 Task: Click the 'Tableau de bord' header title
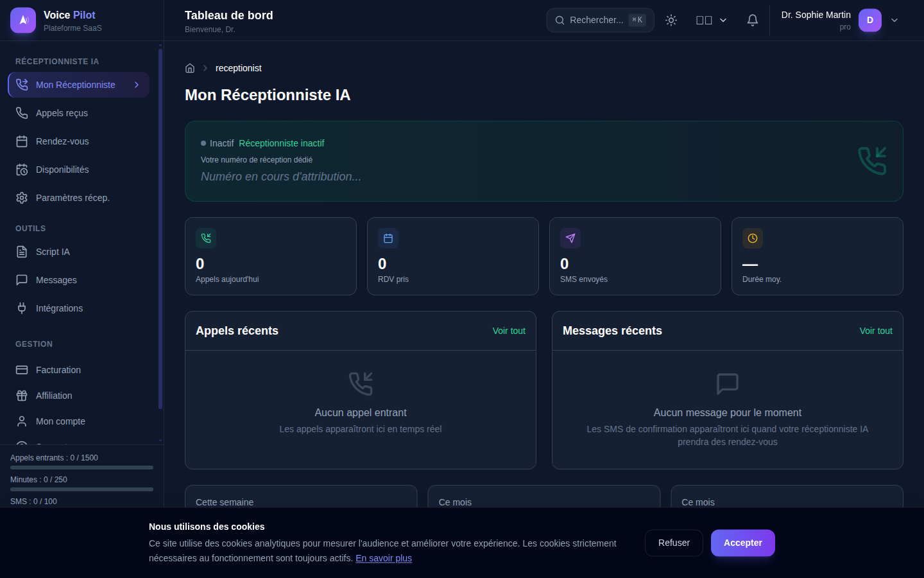(229, 15)
